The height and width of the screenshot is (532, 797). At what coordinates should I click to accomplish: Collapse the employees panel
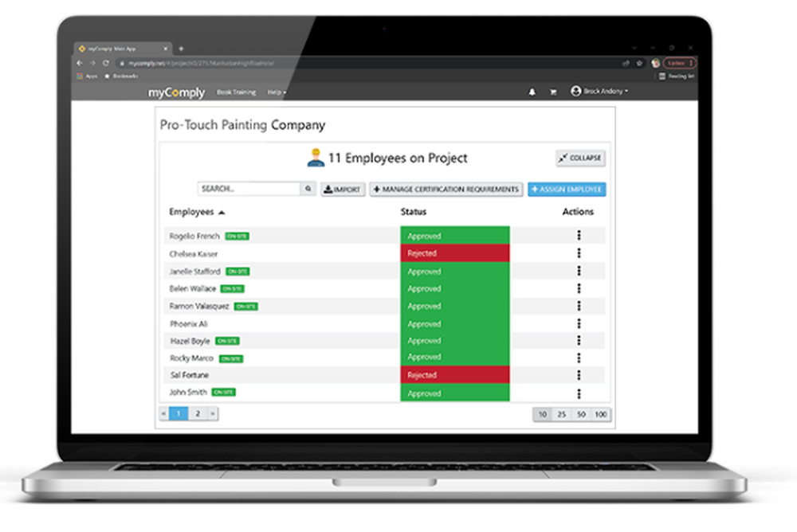[579, 158]
